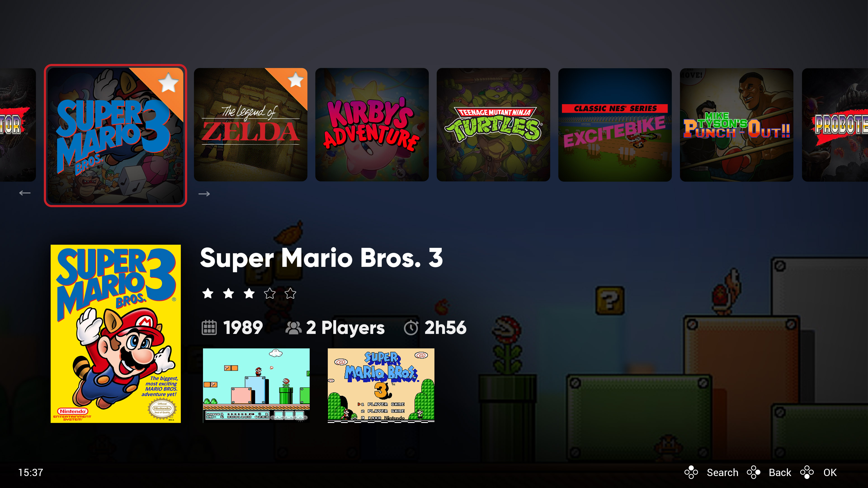
Task: Choose Mike Tyson's Punch-Out tile
Action: click(737, 125)
